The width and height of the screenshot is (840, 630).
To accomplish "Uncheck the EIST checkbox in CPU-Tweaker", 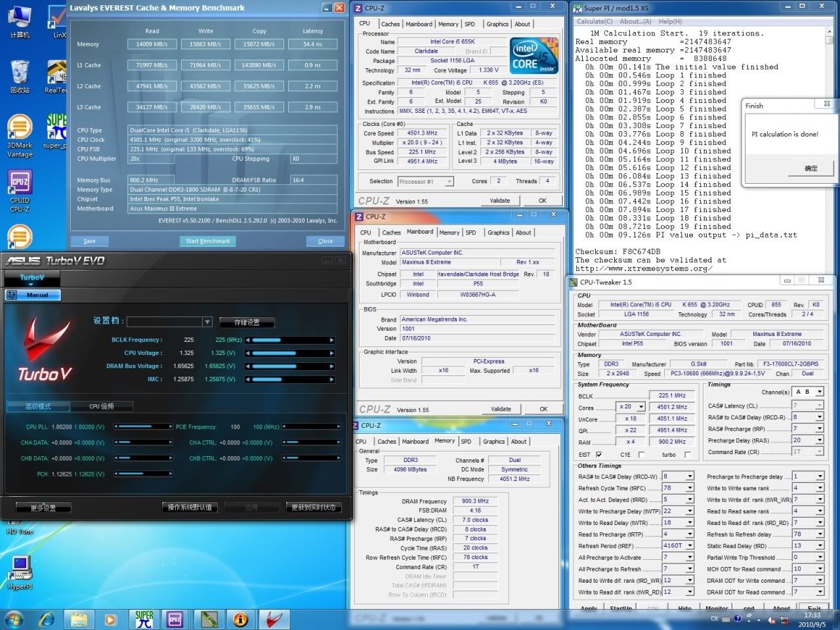I will coord(598,455).
